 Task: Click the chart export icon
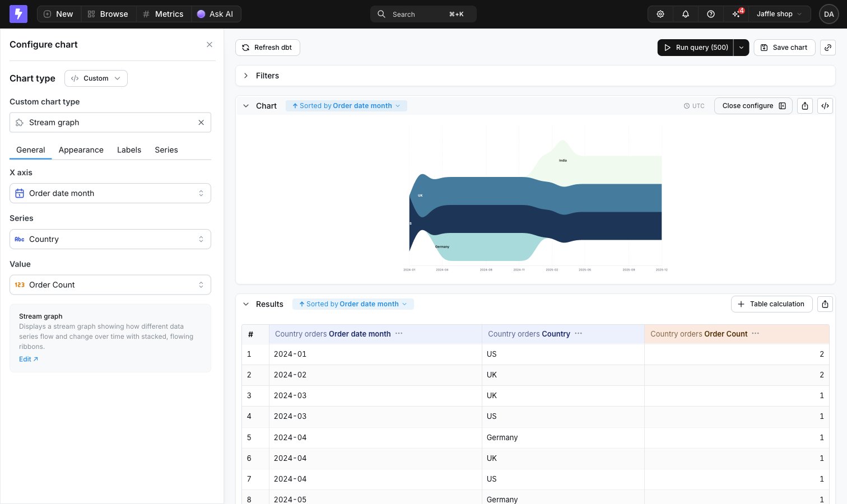point(805,106)
